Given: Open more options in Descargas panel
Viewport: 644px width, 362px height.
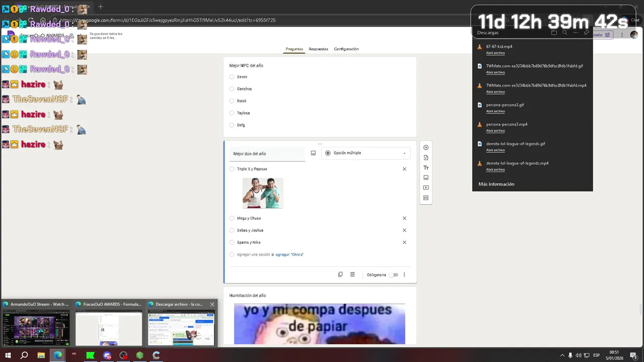Looking at the screenshot, I should coord(576,33).
